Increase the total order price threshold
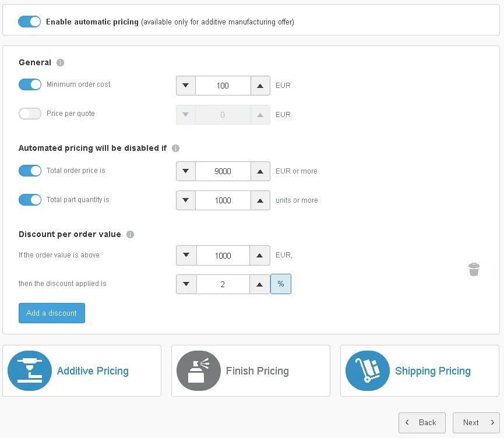Viewport: 504px width, 438px height. coord(260,171)
